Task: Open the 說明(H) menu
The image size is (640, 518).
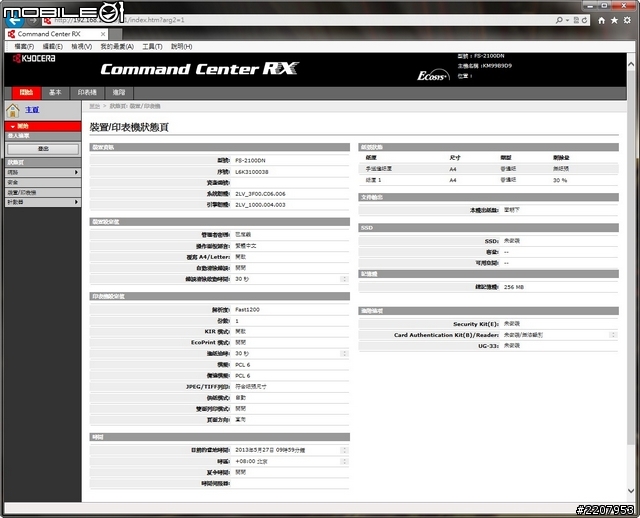Action: 181,47
